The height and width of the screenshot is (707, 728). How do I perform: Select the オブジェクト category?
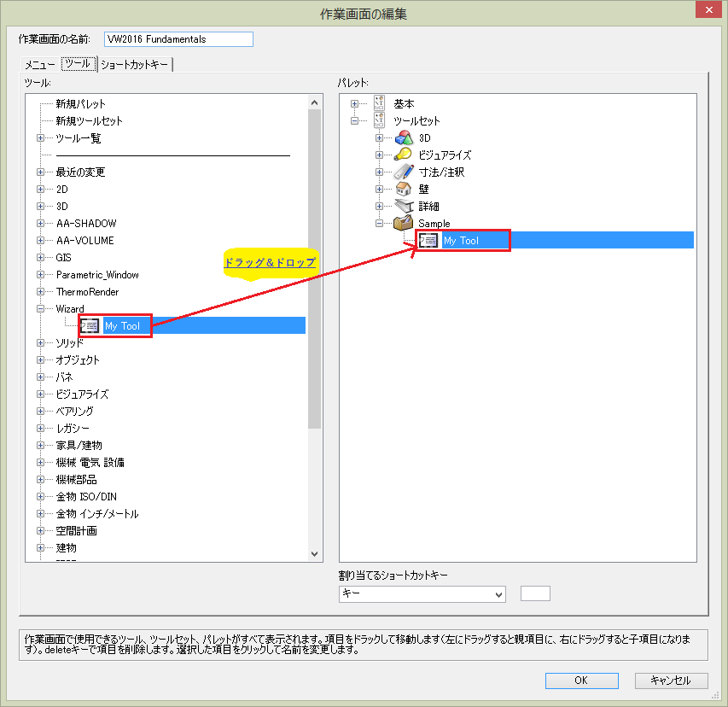[78, 360]
